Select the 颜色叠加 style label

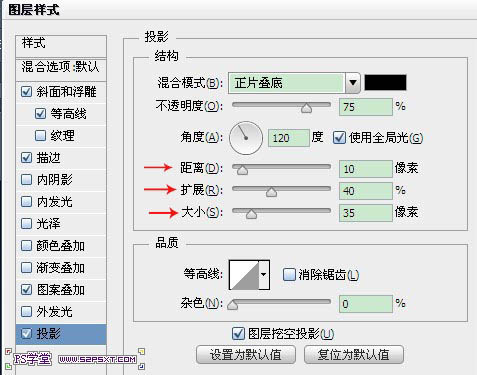(60, 246)
